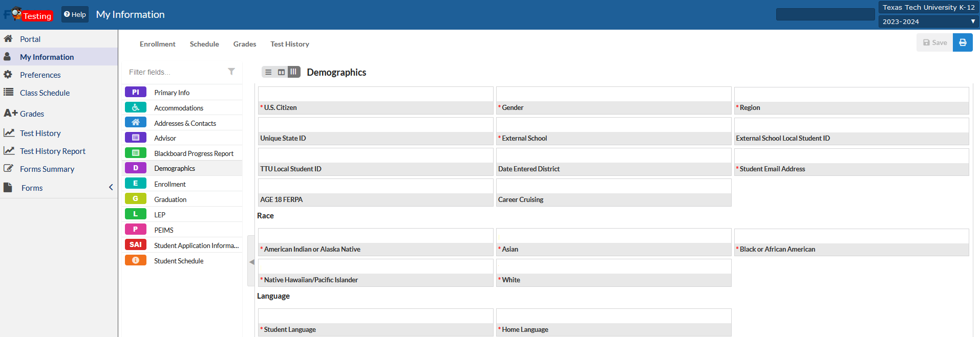This screenshot has width=980, height=337.
Task: Collapse the field category panel arrow
Action: [251, 261]
